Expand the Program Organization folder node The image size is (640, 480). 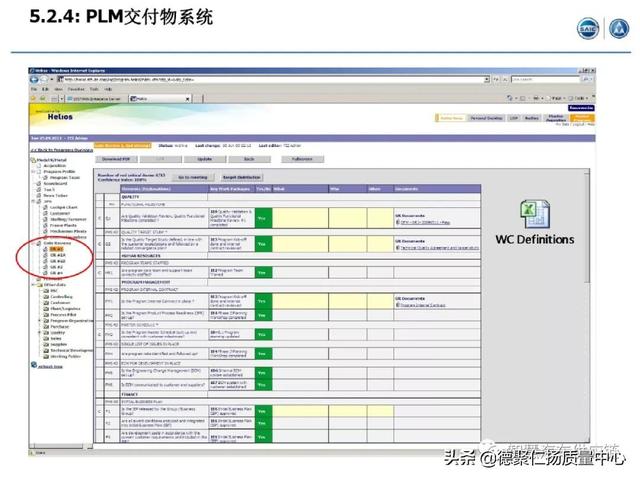pos(40,321)
